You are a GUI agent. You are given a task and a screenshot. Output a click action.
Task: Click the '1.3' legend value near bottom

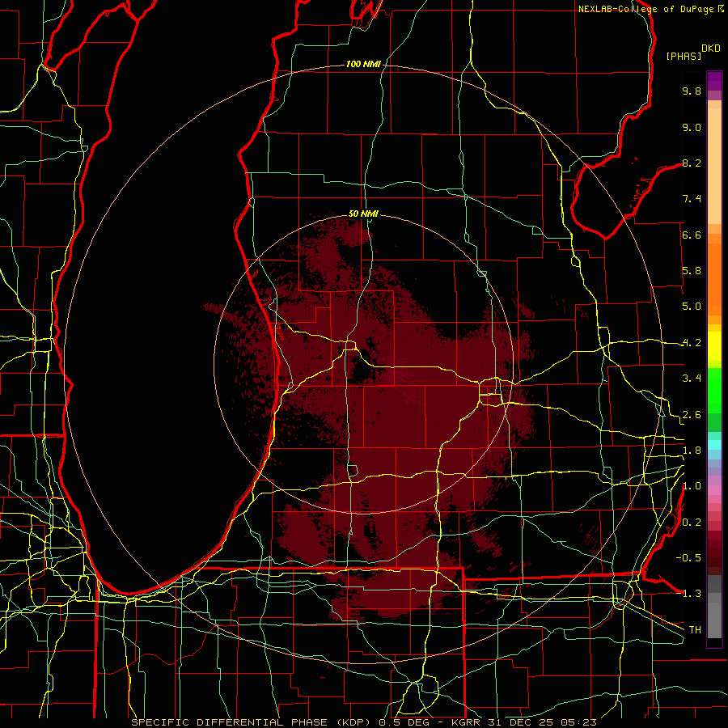pyautogui.click(x=692, y=594)
